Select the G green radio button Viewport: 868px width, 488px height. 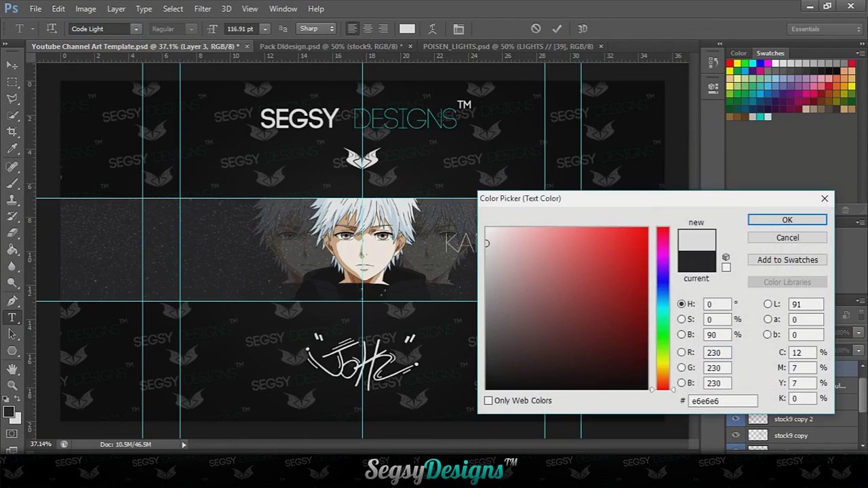pyautogui.click(x=682, y=367)
